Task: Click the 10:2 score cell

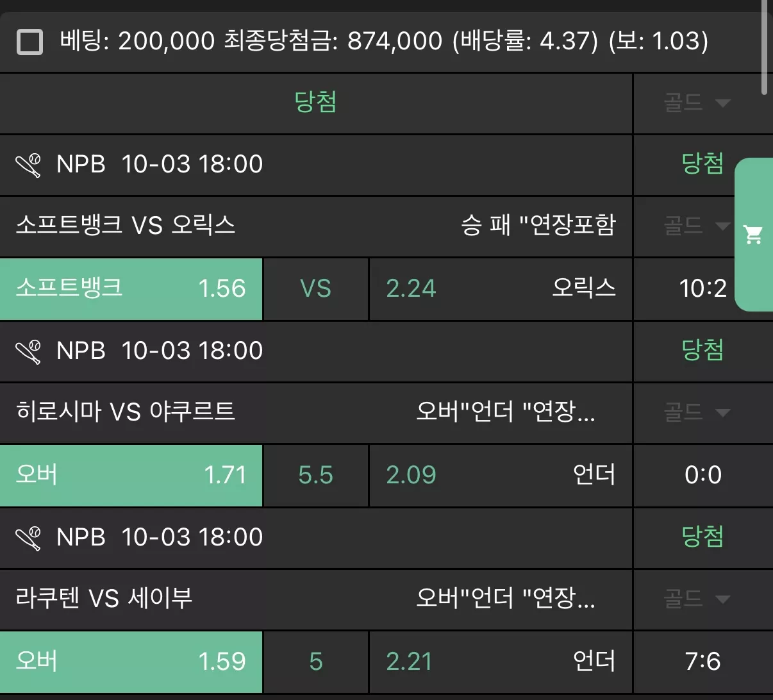Action: click(702, 289)
